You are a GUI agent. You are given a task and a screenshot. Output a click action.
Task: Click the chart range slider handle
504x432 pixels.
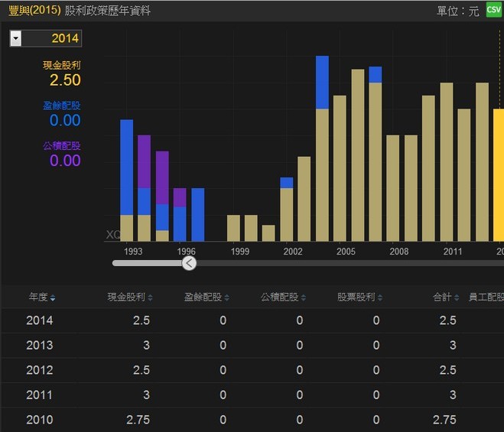pyautogui.click(x=189, y=263)
